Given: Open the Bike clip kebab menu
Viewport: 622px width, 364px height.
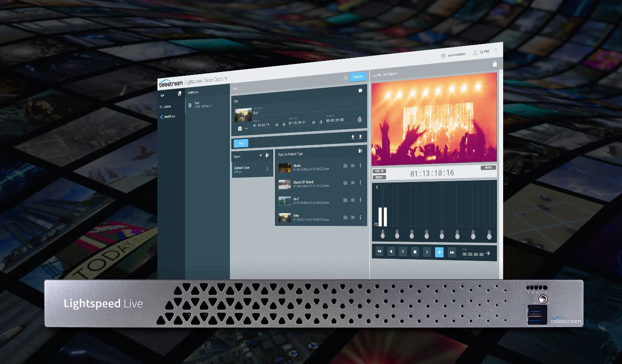Looking at the screenshot, I should click(361, 217).
